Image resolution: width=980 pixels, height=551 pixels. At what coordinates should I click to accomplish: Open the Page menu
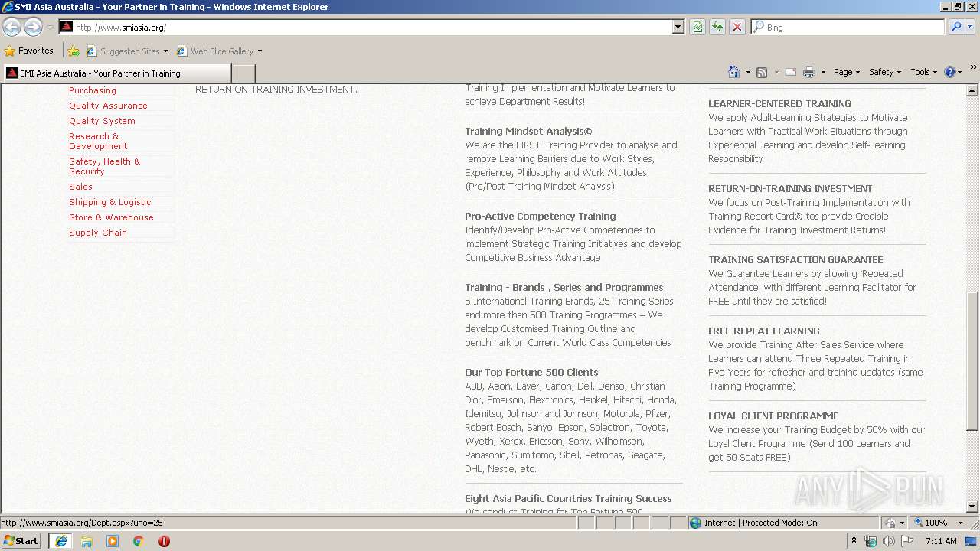click(847, 72)
